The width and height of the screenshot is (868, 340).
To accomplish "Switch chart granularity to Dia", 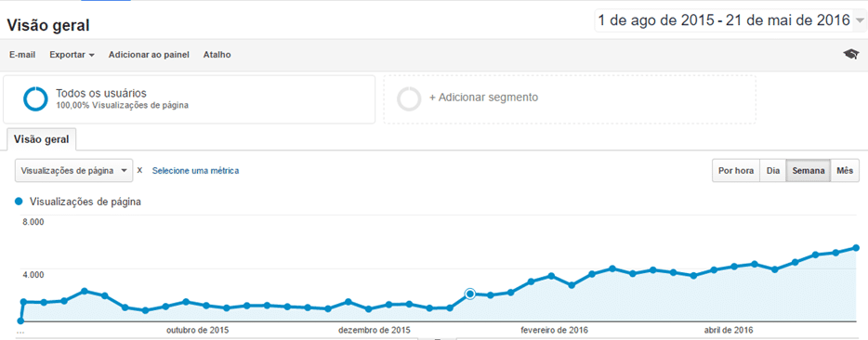I will 773,171.
